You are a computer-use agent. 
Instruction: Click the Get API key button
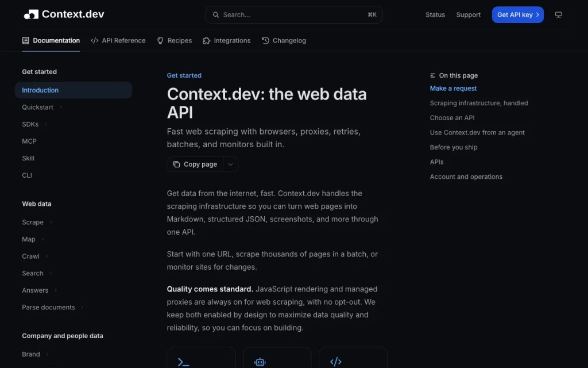[517, 14]
